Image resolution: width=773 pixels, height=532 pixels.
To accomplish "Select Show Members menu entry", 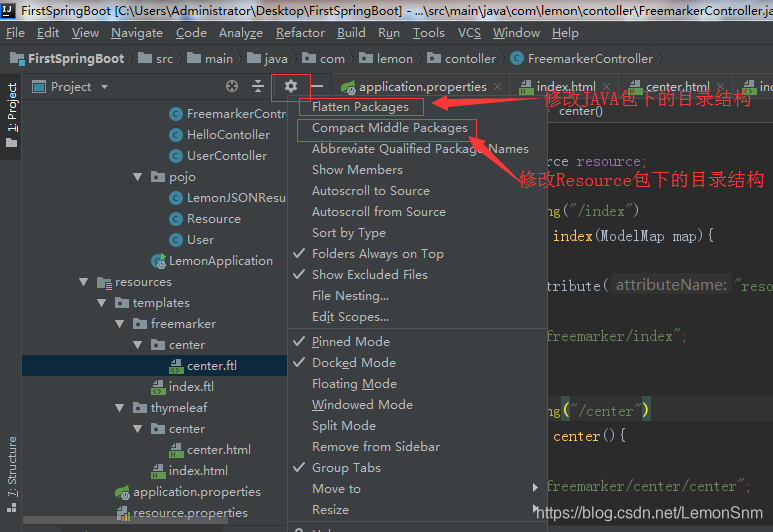I will (x=357, y=170).
